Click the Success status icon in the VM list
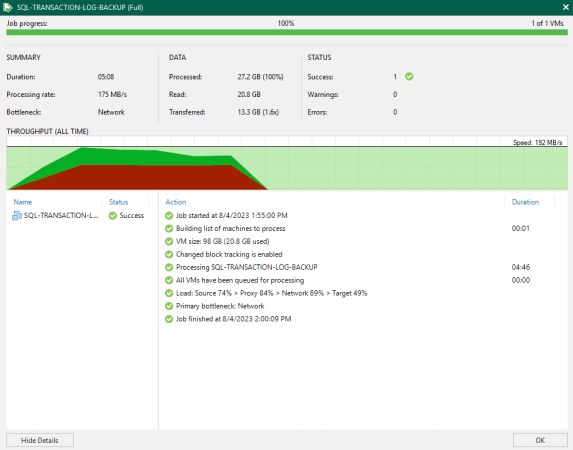This screenshot has width=573, height=450. tap(113, 216)
